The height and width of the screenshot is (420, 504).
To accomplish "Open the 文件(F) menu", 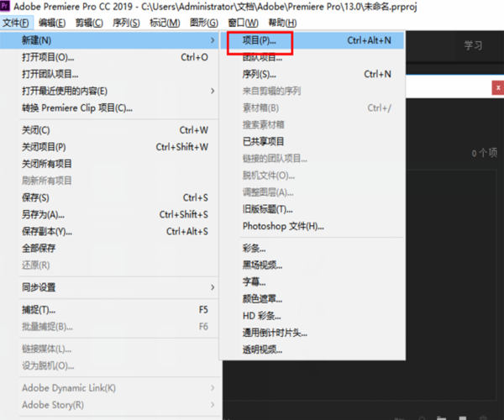I will point(16,23).
